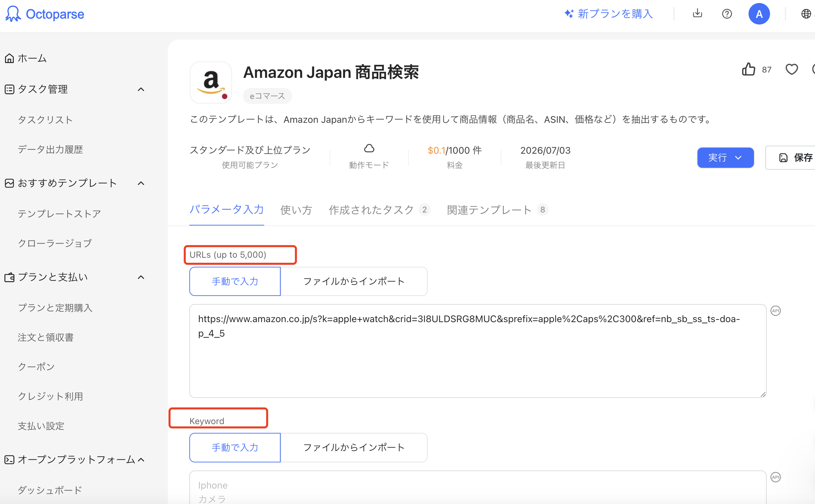Open クローラージョブ in sidebar
Image resolution: width=815 pixels, height=504 pixels.
[x=55, y=243]
